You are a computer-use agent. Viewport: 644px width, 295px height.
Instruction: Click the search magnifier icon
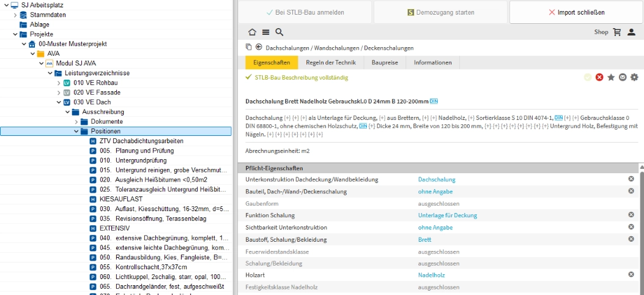(x=279, y=32)
